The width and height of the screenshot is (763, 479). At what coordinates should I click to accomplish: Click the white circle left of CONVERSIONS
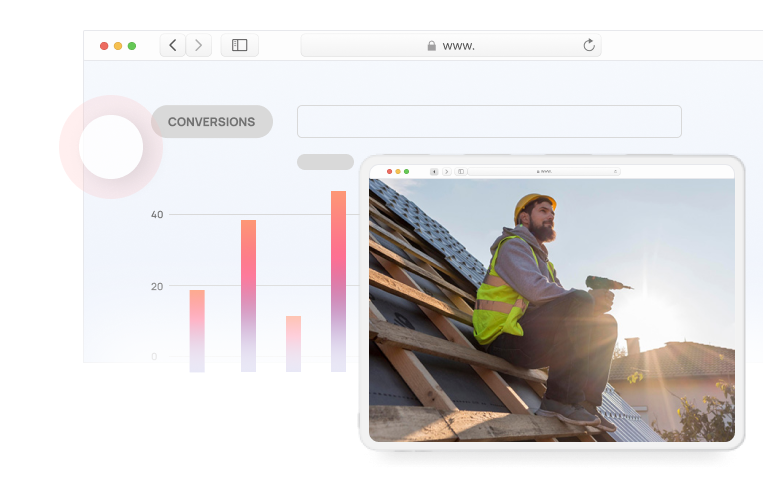click(110, 147)
